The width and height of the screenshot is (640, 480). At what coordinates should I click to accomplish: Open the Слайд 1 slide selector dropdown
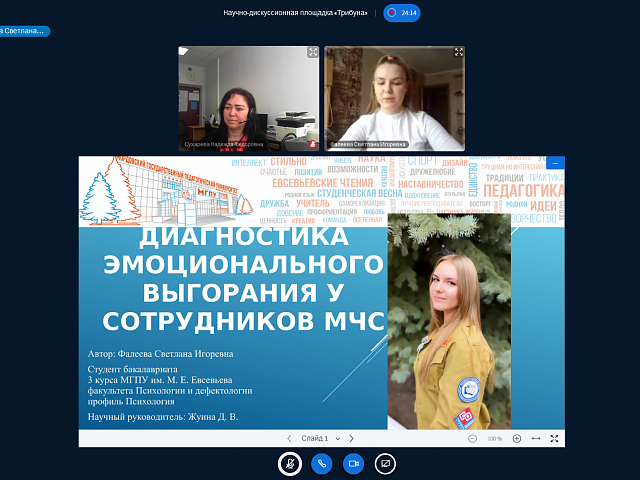(320, 438)
